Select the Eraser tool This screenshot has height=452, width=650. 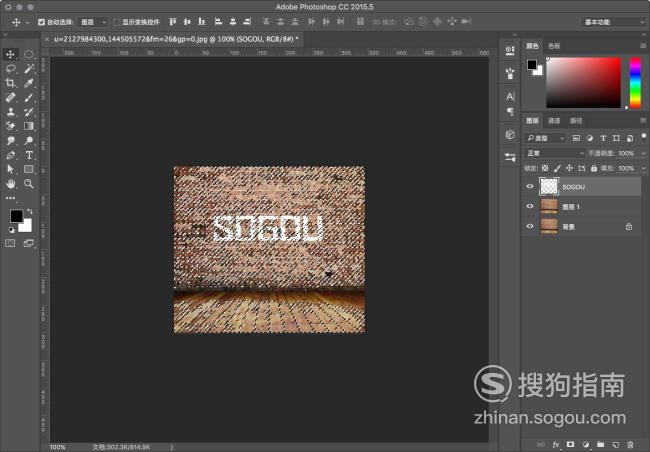(x=10, y=126)
